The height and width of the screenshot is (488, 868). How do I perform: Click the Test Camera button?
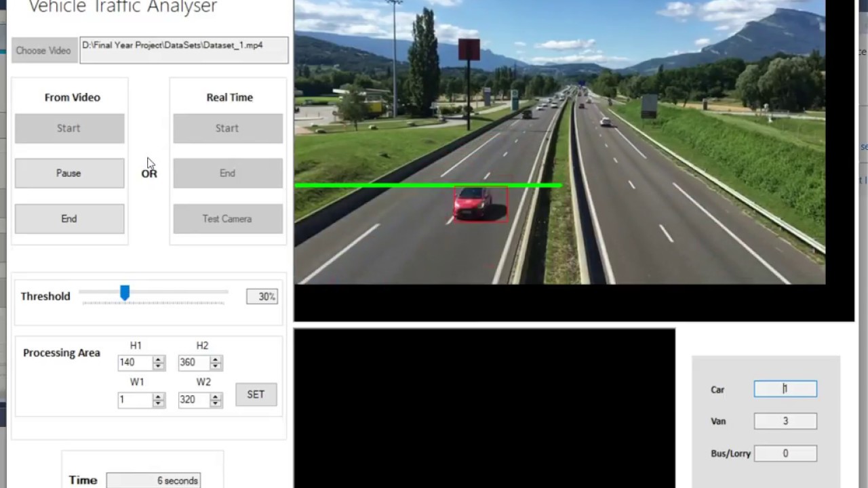tap(228, 219)
